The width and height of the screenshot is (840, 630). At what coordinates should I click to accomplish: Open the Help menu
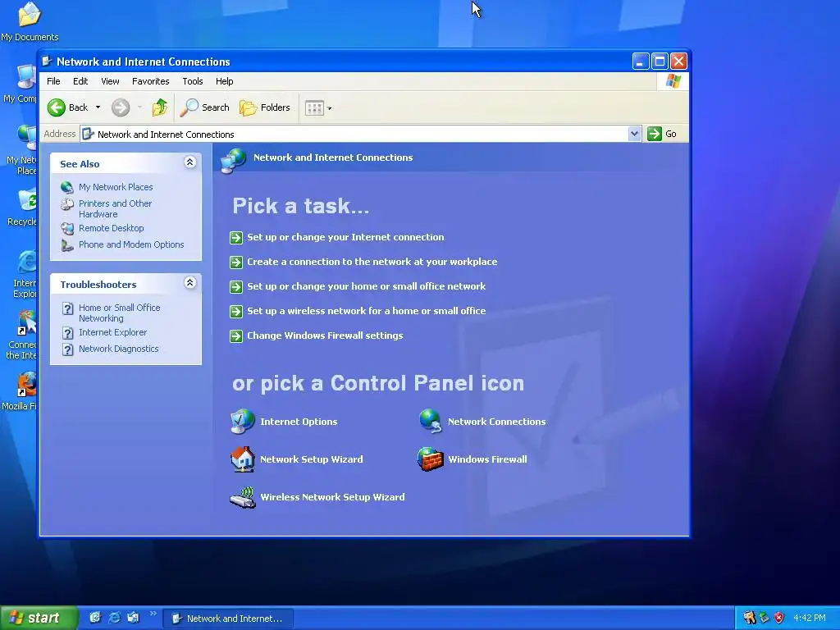point(225,81)
